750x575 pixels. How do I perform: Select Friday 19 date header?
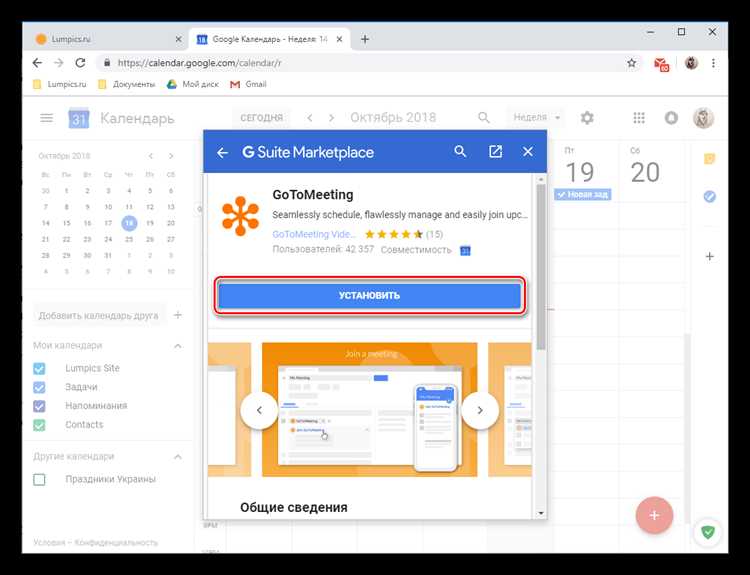[580, 172]
